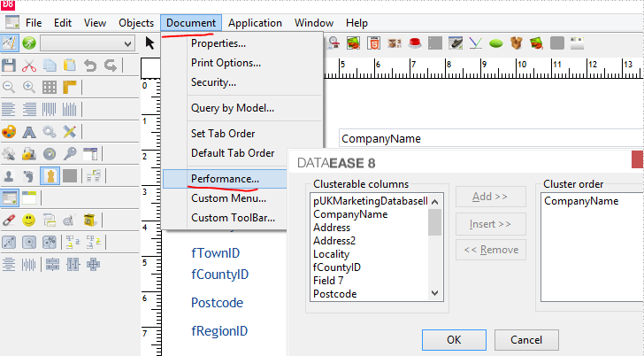
Task: Open the toolbar combo box dropdown
Action: (x=128, y=43)
